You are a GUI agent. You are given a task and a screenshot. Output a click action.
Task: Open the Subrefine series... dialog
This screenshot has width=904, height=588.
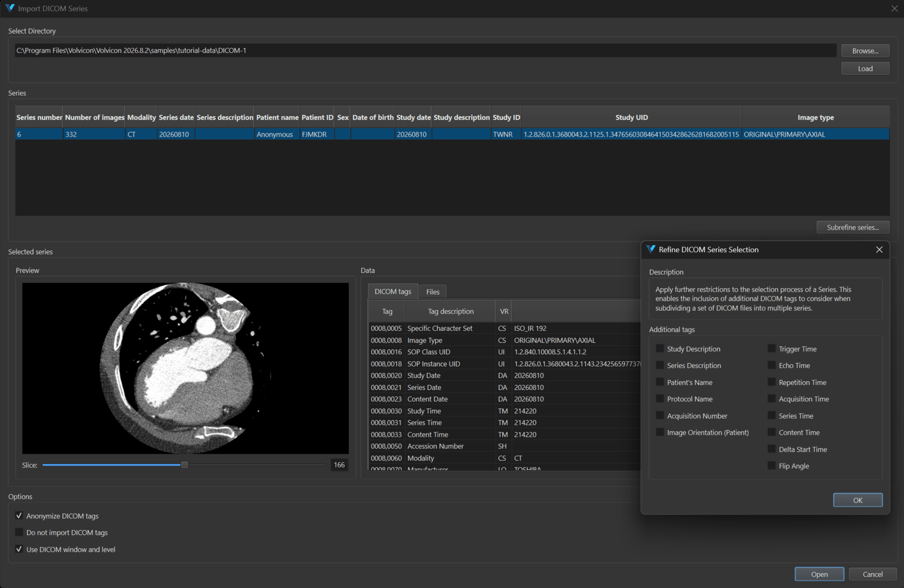click(853, 227)
